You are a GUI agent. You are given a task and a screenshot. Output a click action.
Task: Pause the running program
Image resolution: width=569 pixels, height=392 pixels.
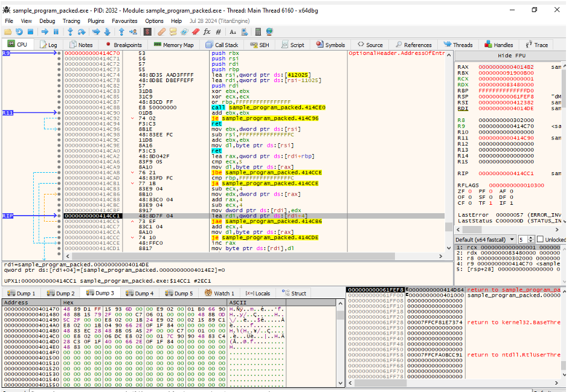[x=55, y=31]
